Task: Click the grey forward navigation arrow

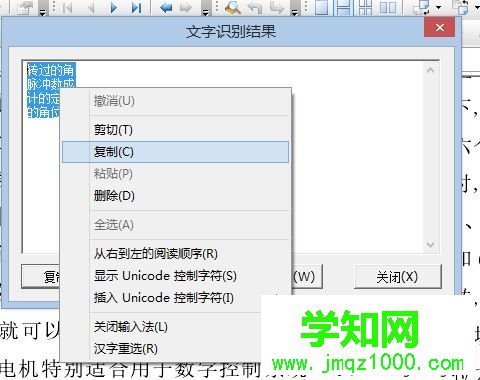Action: pos(186,7)
